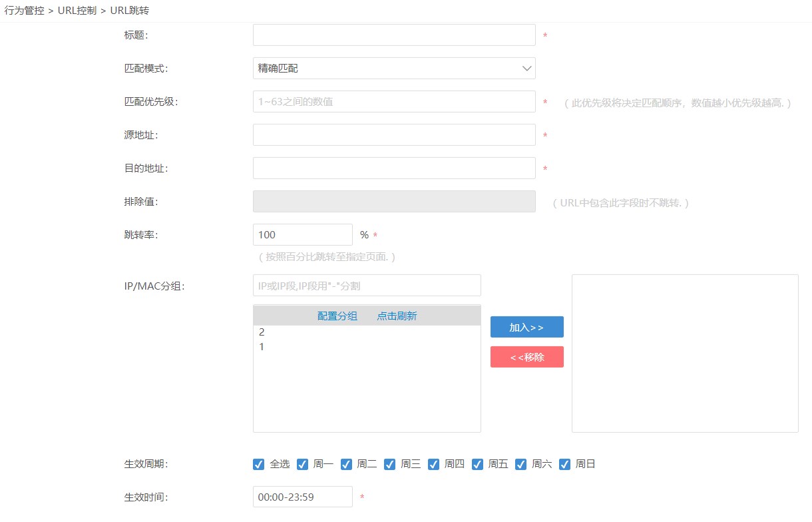Click the IP/MAC分组 IP input box
The image size is (812, 522).
367,286
